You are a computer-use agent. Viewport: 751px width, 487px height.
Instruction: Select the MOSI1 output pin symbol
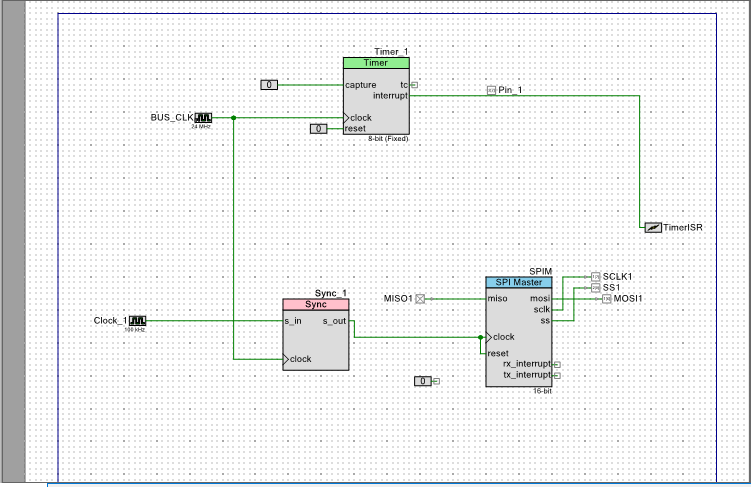click(x=606, y=299)
